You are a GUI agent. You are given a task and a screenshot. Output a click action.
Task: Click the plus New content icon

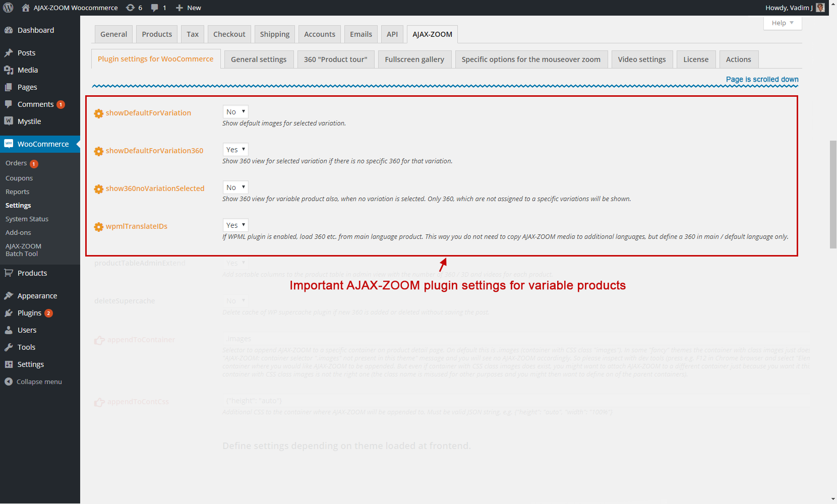coord(179,8)
